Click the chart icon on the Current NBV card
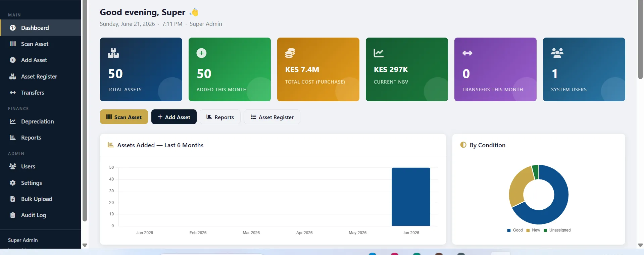 [x=379, y=53]
